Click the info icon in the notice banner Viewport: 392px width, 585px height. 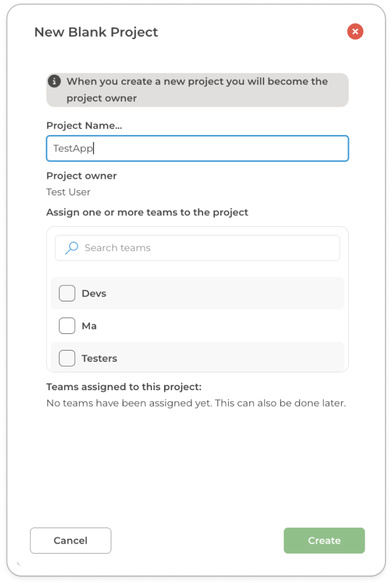point(54,81)
